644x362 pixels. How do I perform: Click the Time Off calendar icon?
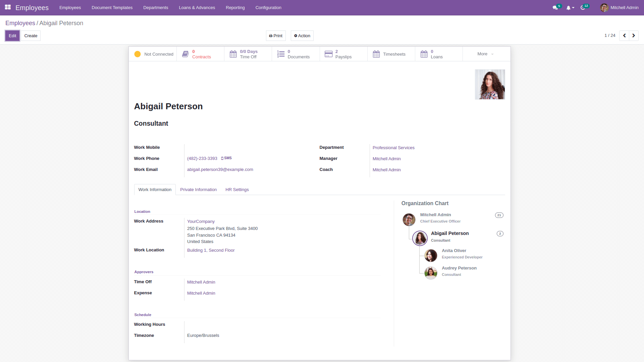[x=233, y=54]
